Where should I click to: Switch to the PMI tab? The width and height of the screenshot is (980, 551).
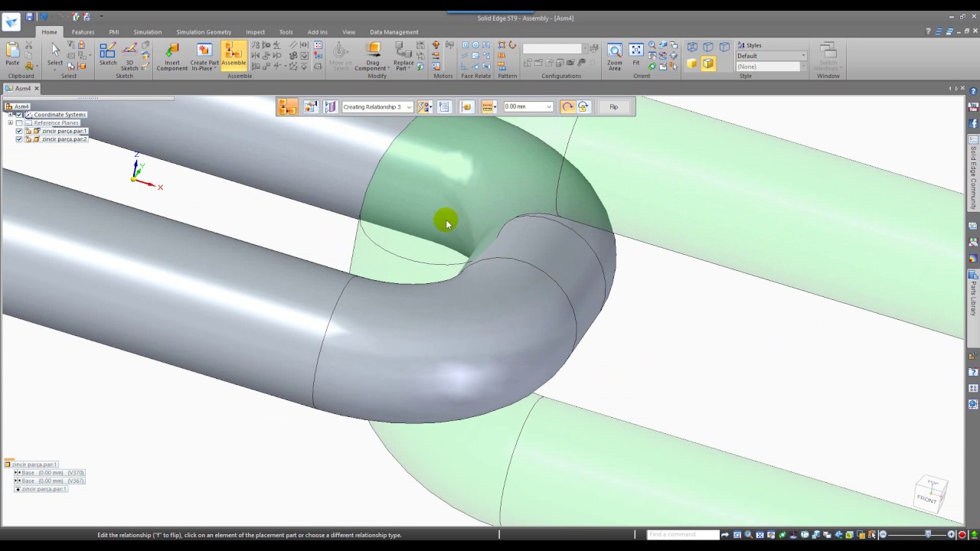click(x=113, y=32)
